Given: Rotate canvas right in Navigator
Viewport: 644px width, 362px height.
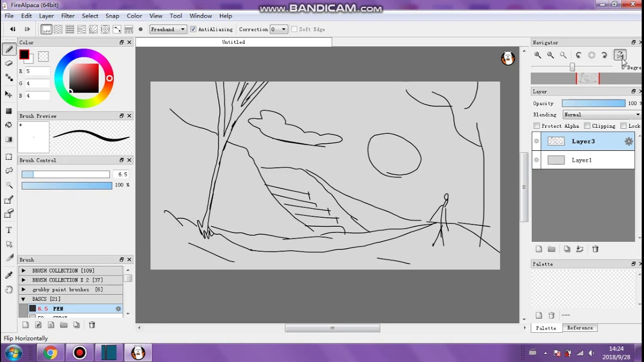Looking at the screenshot, I should (604, 55).
